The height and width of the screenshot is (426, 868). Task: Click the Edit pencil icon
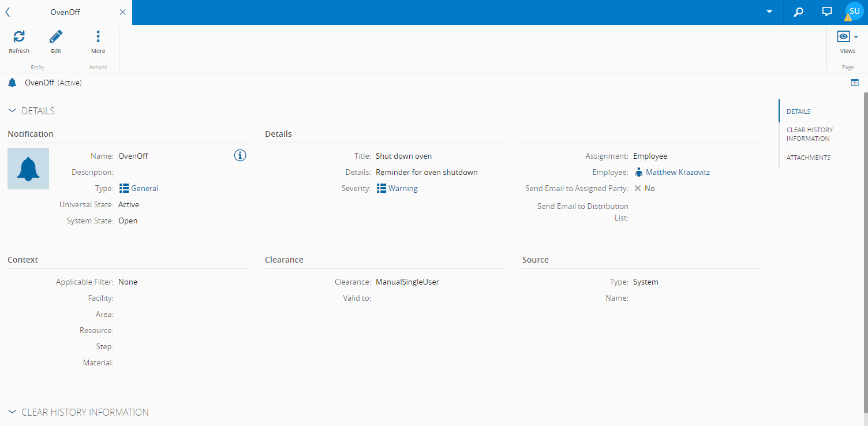56,38
